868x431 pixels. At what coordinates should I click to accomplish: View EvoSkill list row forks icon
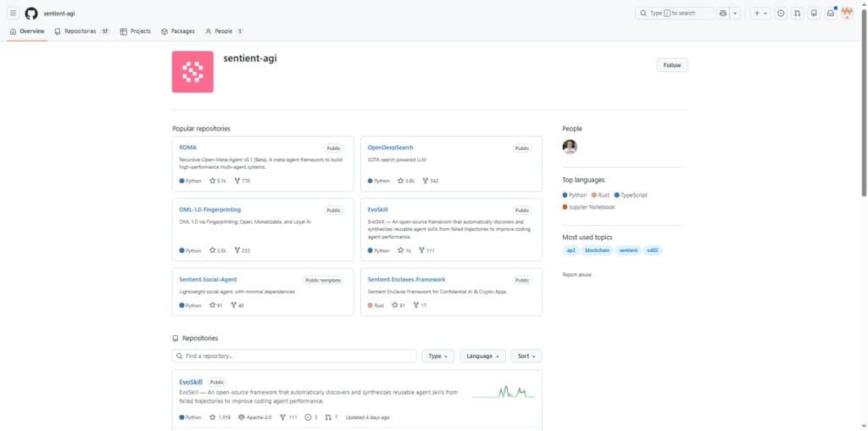pyautogui.click(x=283, y=417)
